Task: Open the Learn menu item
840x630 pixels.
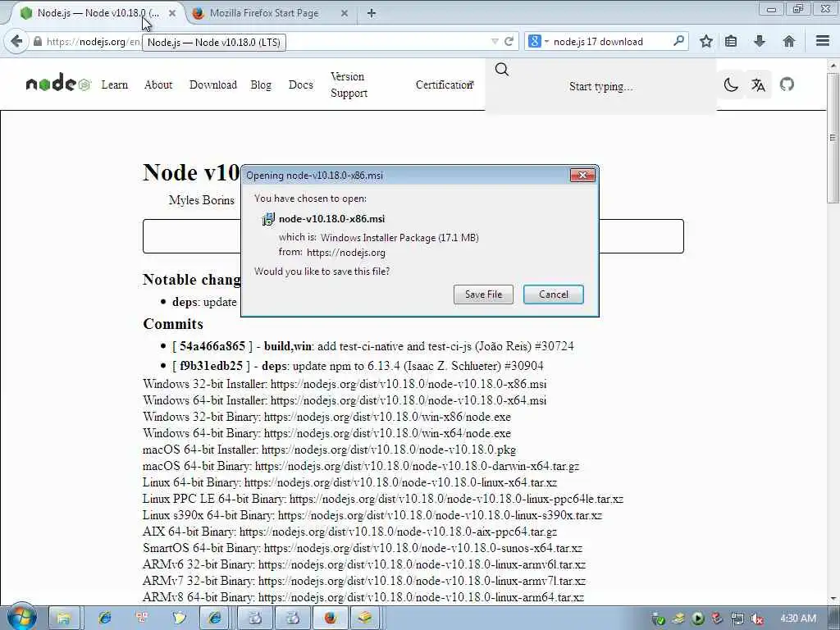Action: click(x=115, y=84)
